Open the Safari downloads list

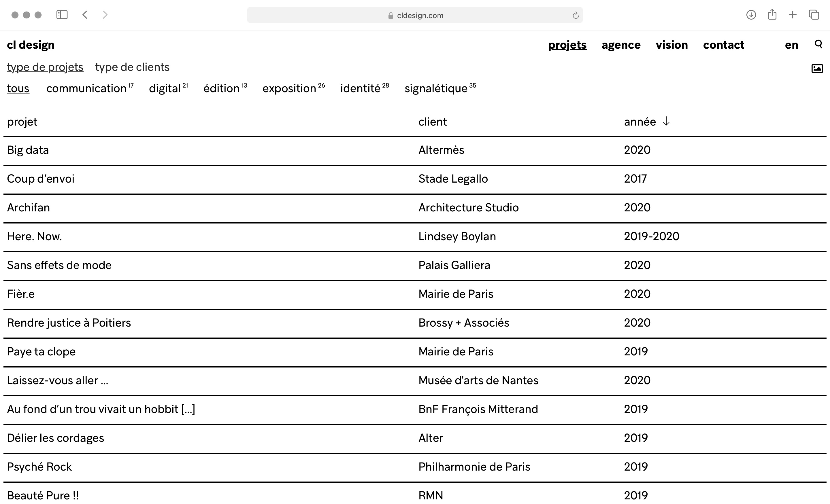[x=751, y=15]
